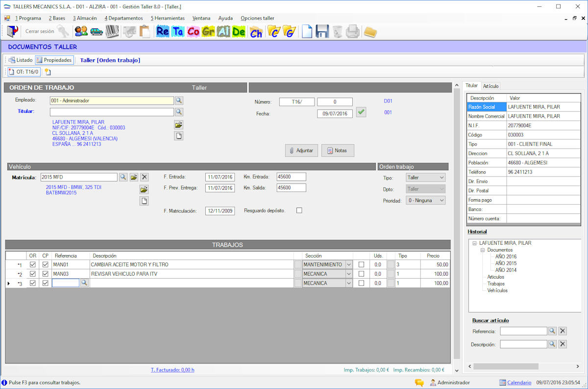Open the Gr documents icon
The image size is (588, 389).
pos(208,32)
